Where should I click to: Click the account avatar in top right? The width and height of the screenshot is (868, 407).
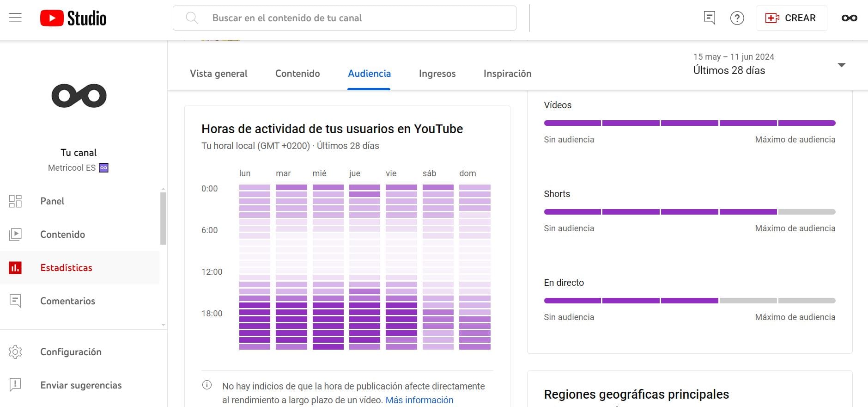849,18
